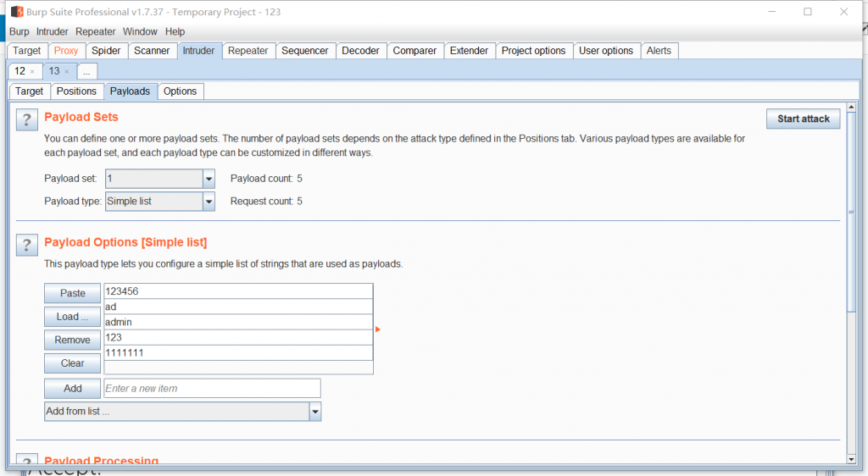Expand the Add from list dropdown
The width and height of the screenshot is (868, 476).
pos(314,412)
